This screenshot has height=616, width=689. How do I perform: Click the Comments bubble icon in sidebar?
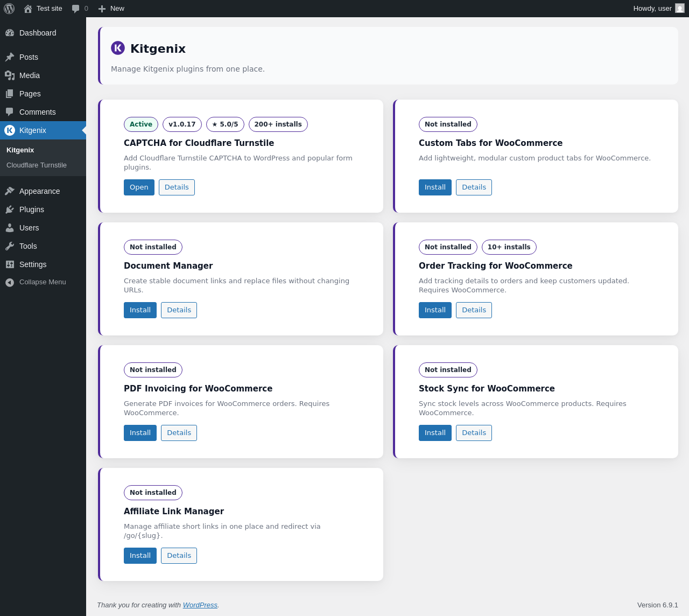point(10,112)
